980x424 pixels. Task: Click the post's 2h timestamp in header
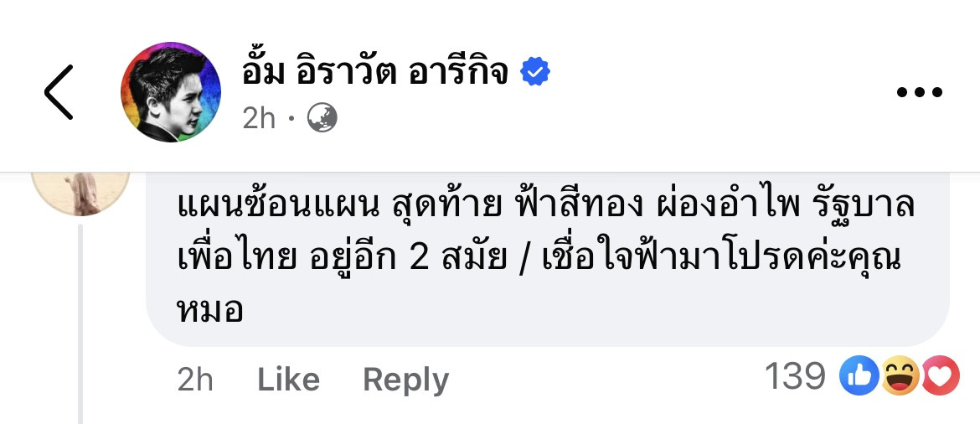(x=259, y=117)
